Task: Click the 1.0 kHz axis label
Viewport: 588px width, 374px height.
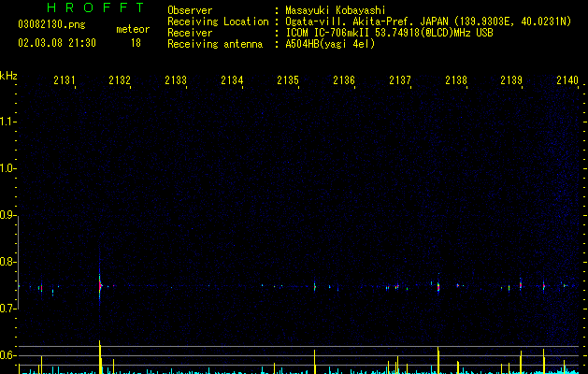Action: tap(7, 168)
